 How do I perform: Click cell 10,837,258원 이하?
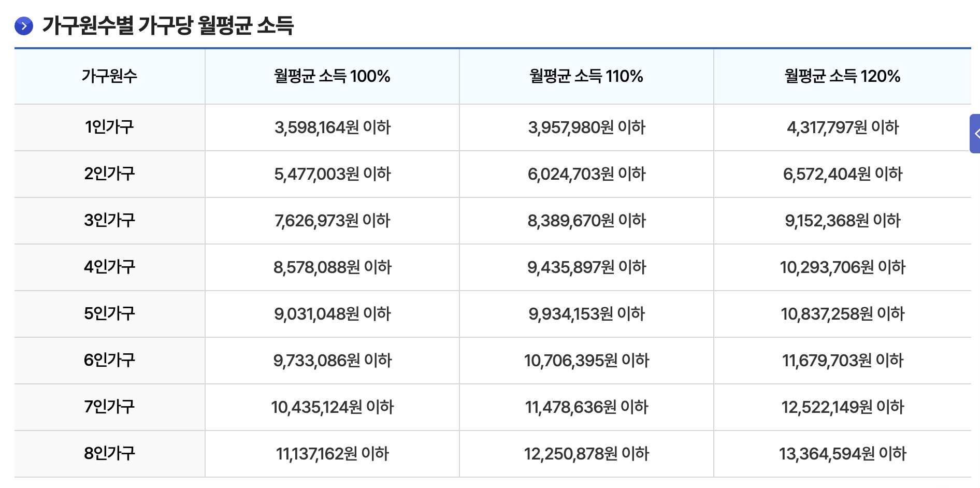pos(842,314)
